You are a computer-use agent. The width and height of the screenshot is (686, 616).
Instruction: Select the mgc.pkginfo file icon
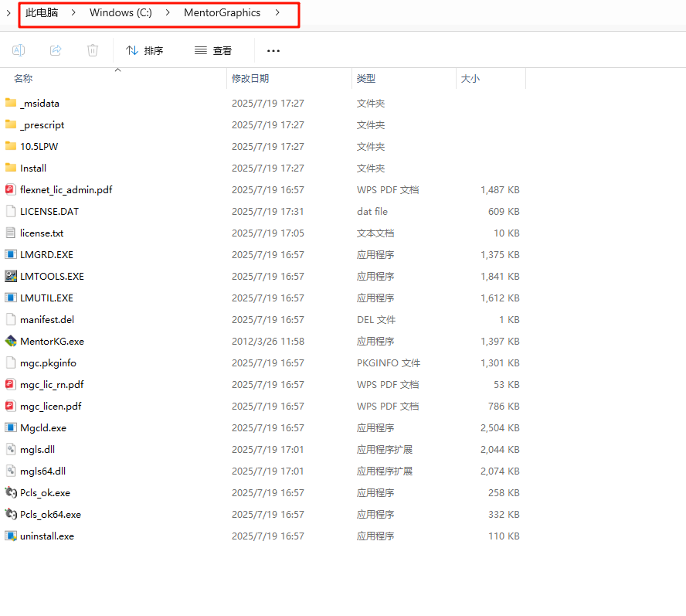click(x=11, y=363)
